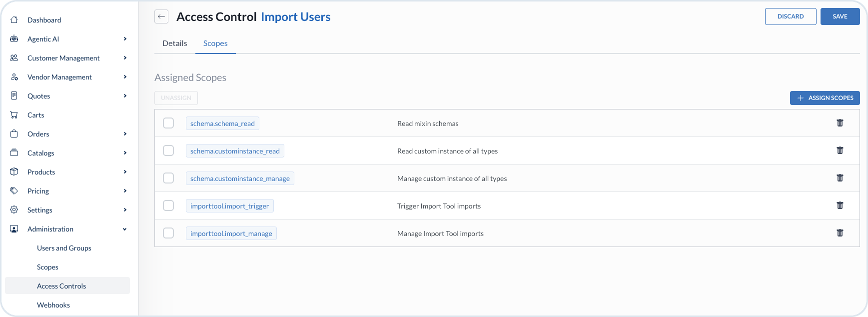Delete the importtool.import_trigger scope

coord(840,205)
